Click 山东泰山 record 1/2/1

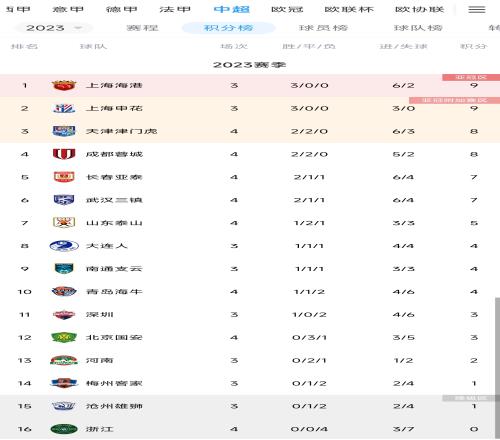309,223
